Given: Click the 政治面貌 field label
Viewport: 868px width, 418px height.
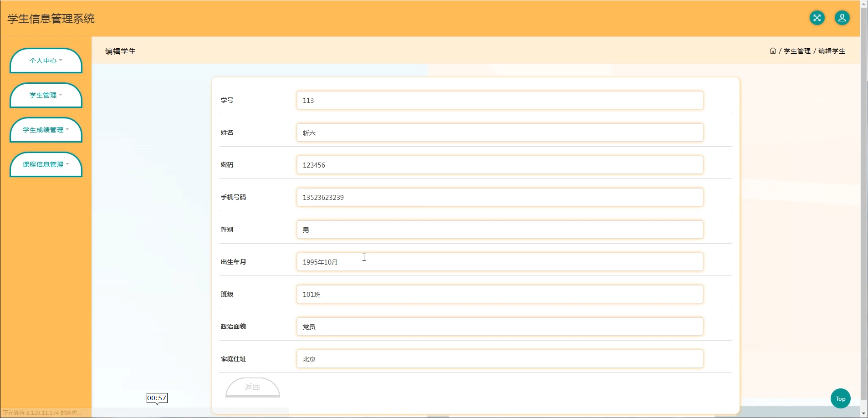Looking at the screenshot, I should click(x=233, y=326).
